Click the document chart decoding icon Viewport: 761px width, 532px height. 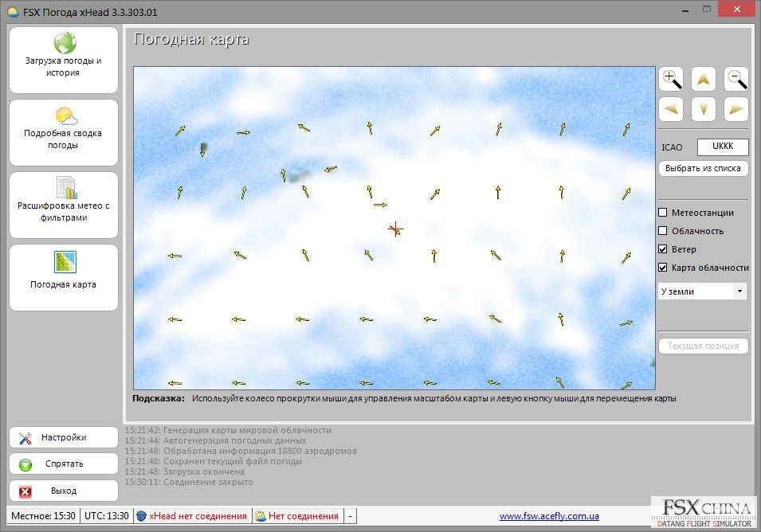[66, 188]
